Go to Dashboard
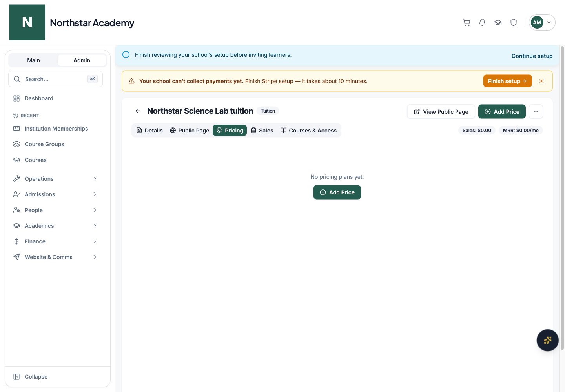Screen dimensions: 565x392 pos(55,98)
